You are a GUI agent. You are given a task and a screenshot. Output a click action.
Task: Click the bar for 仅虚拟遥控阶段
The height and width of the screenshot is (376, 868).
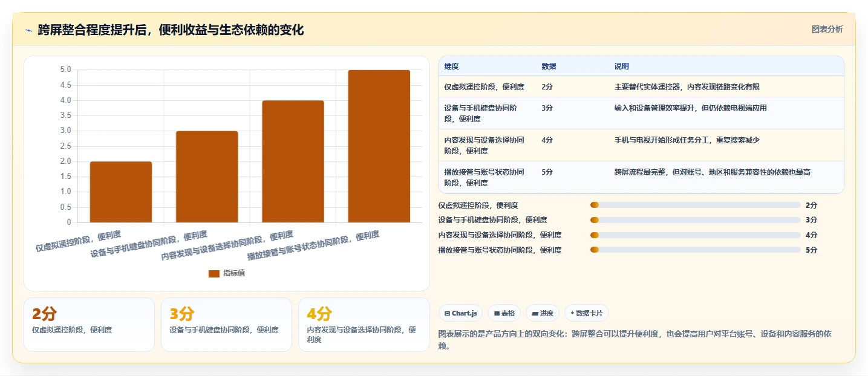(121, 192)
